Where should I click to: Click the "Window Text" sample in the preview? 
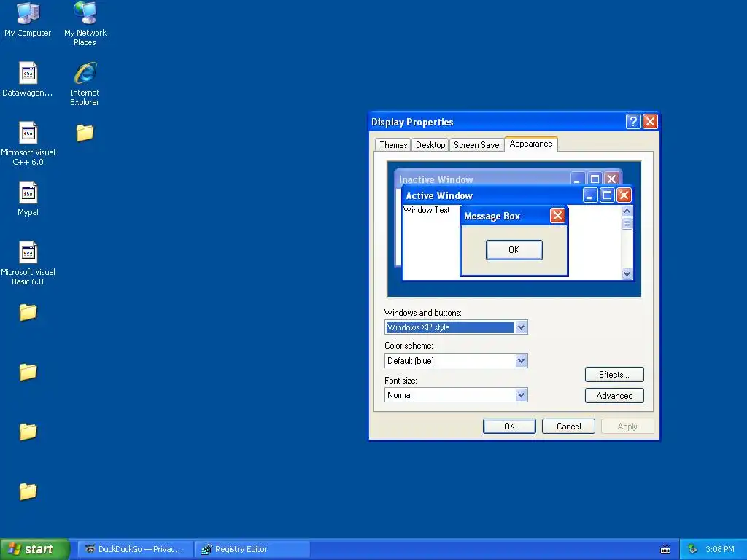[426, 210]
